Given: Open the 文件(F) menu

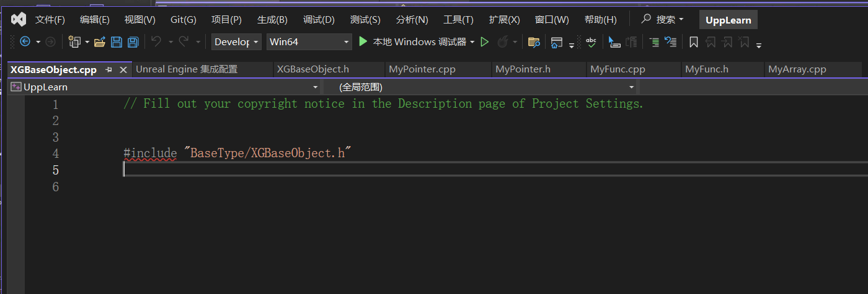Looking at the screenshot, I should (50, 20).
